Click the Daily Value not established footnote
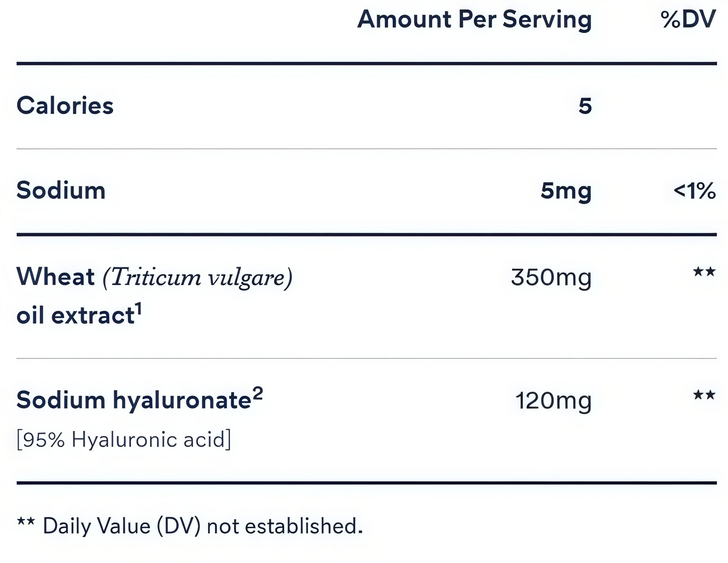Viewport: 728px width, 563px height. pyautogui.click(x=203, y=526)
